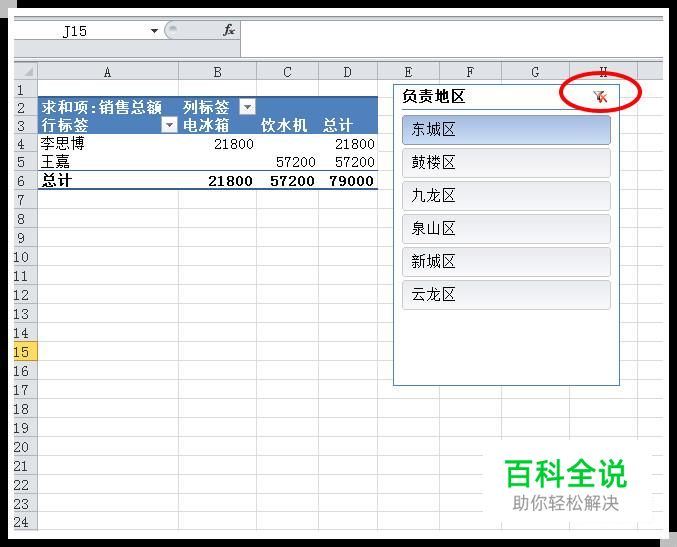Select 云龙区 in the slicer
Image resolution: width=677 pixels, height=547 pixels.
click(x=506, y=295)
